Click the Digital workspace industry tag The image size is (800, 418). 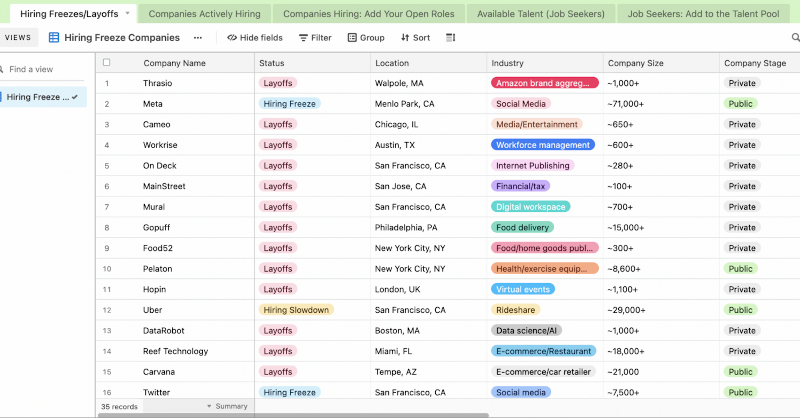point(531,207)
